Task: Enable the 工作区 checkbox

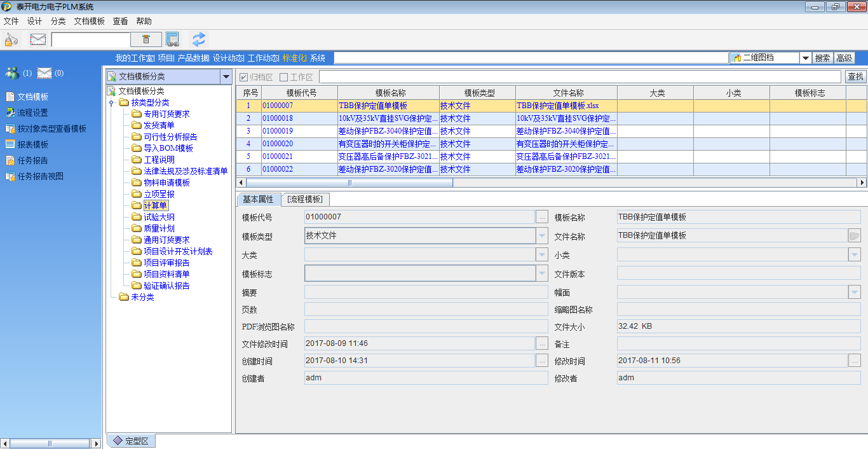Action: (x=284, y=77)
